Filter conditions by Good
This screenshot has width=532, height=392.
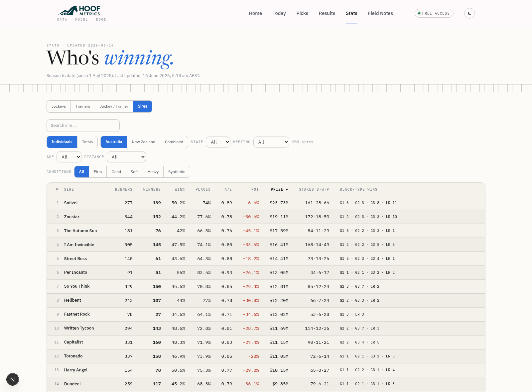tap(116, 172)
